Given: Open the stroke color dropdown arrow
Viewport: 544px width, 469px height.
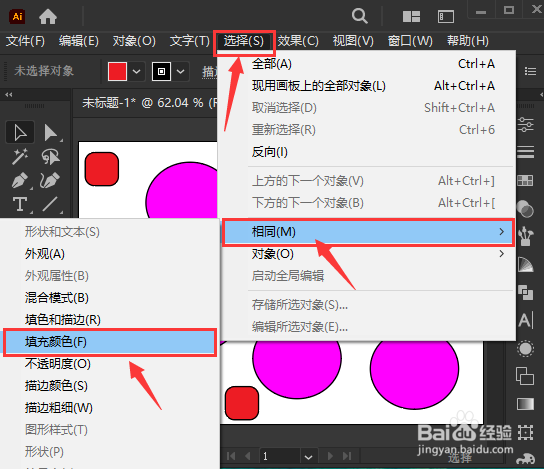Looking at the screenshot, I should click(x=180, y=71).
